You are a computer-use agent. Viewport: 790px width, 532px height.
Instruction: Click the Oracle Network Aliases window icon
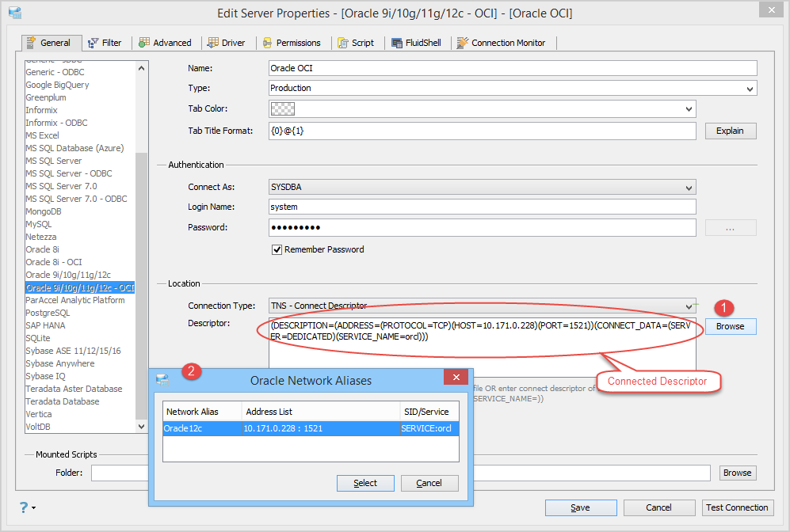(x=162, y=380)
